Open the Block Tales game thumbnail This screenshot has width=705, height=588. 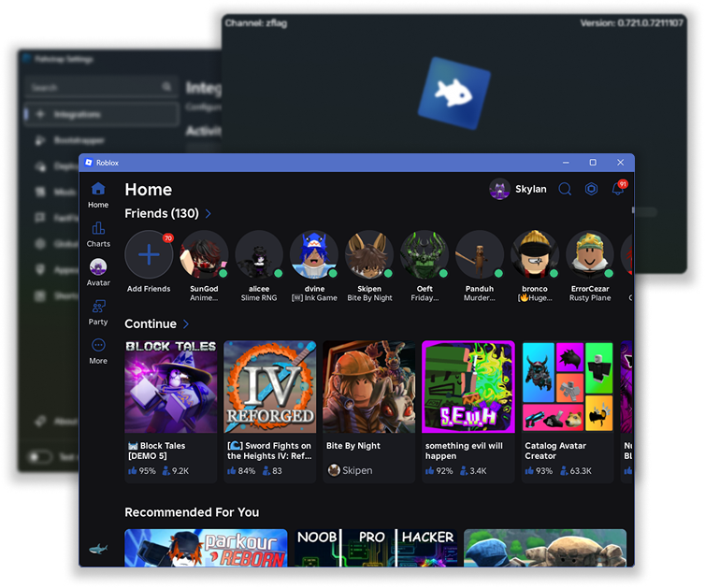[171, 387]
